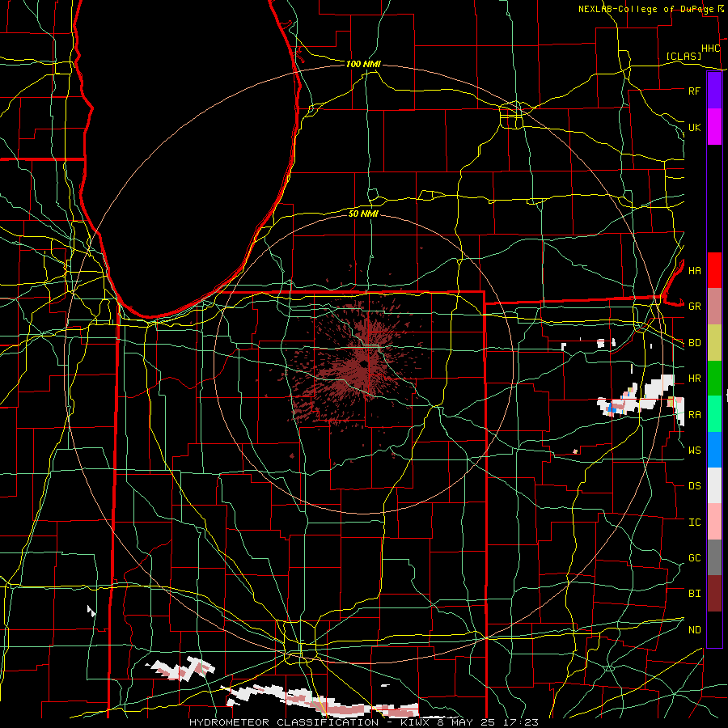Click the 100 NMI range ring label
The width and height of the screenshot is (728, 728).
(363, 64)
